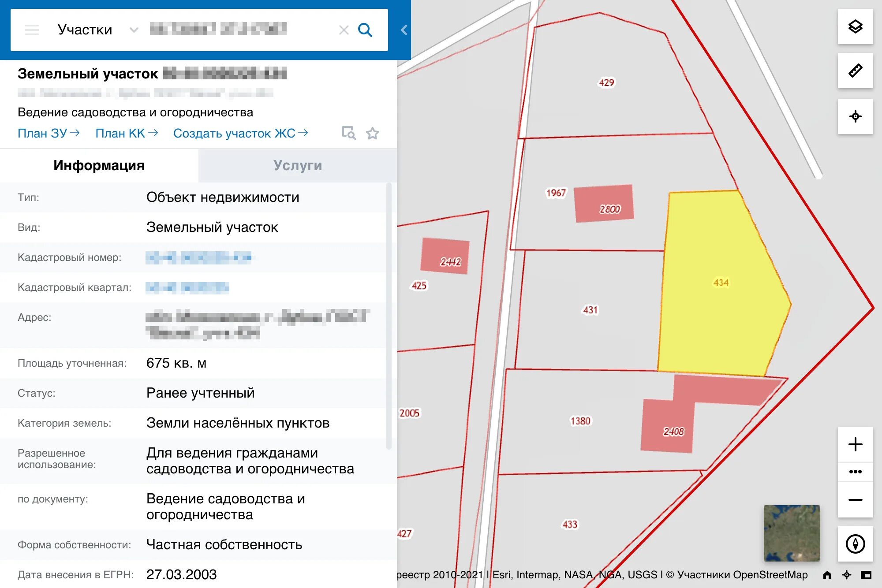Image resolution: width=882 pixels, height=588 pixels.
Task: Open the hamburger menu
Action: (x=32, y=30)
